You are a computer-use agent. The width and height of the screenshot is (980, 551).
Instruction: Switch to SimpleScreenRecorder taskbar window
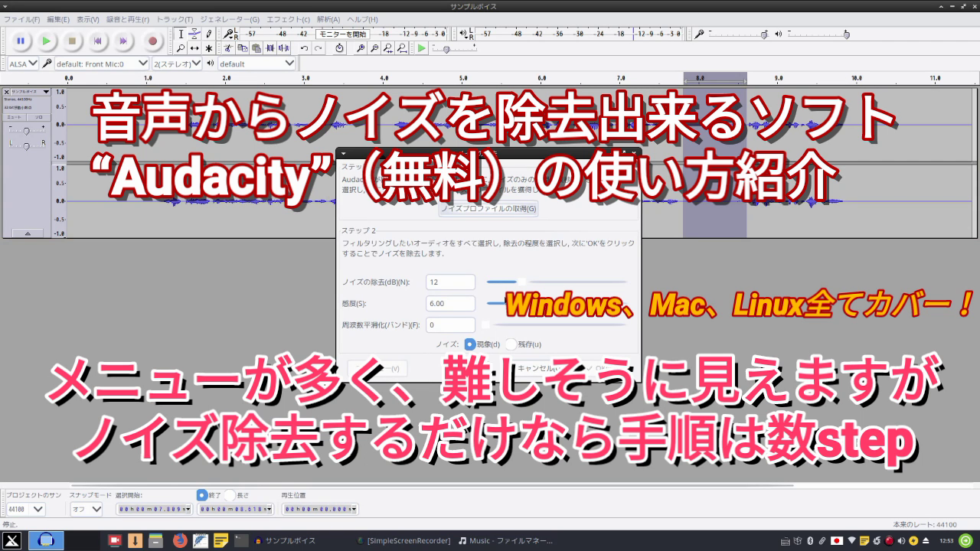(x=403, y=540)
